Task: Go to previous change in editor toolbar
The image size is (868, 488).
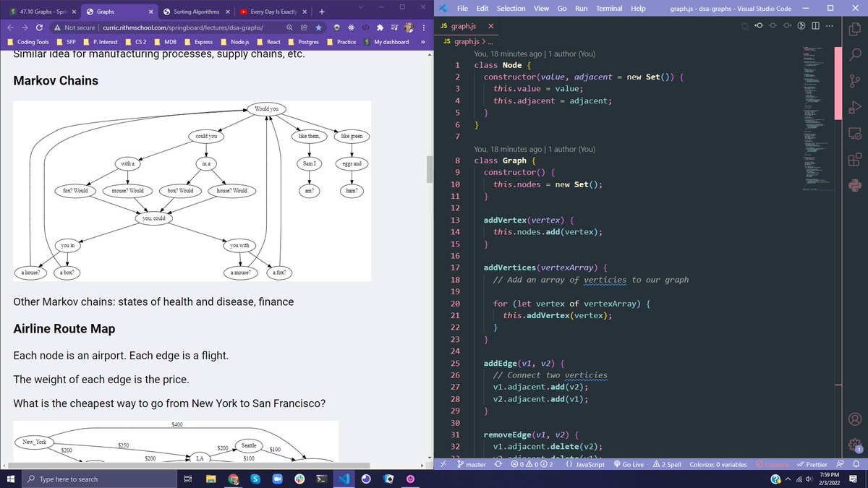Action: point(758,26)
